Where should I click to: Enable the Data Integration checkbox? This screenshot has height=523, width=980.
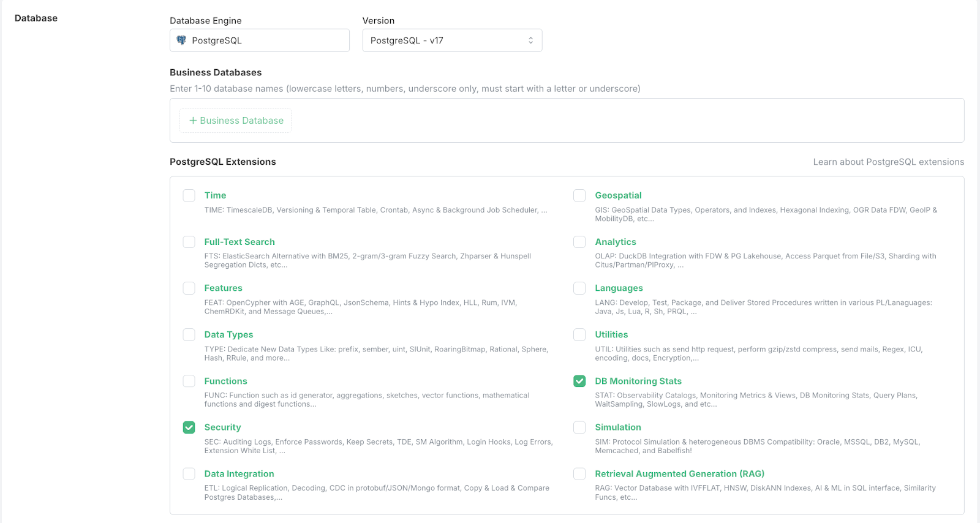pyautogui.click(x=189, y=474)
